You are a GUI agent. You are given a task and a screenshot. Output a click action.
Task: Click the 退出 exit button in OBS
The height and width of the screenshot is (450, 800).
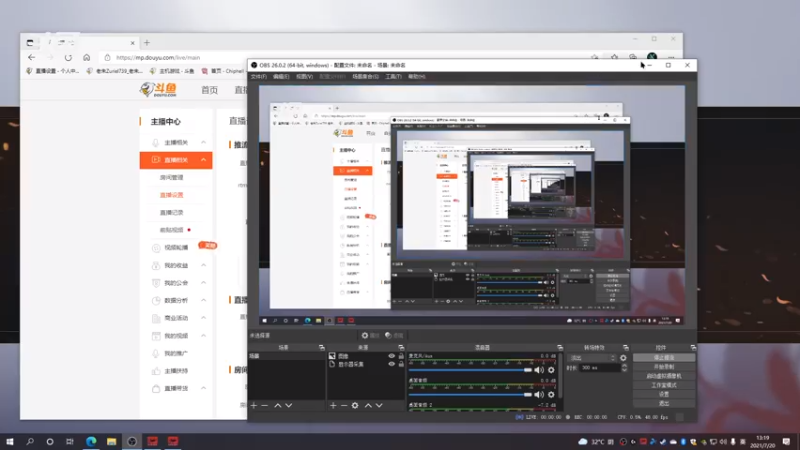pos(664,403)
